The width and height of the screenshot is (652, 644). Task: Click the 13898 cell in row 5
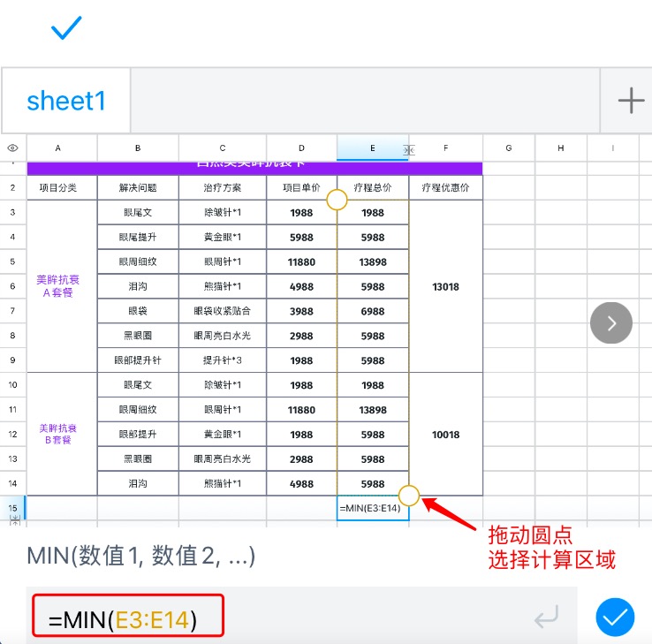pos(373,261)
